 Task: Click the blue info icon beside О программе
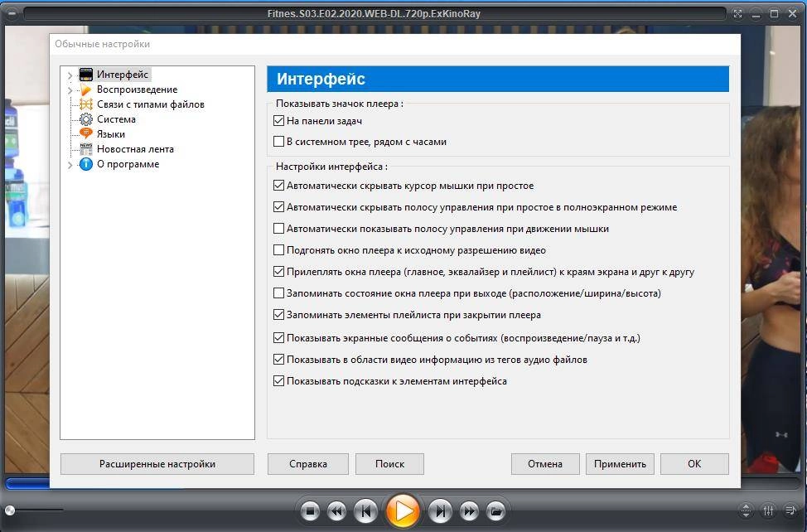click(x=86, y=164)
